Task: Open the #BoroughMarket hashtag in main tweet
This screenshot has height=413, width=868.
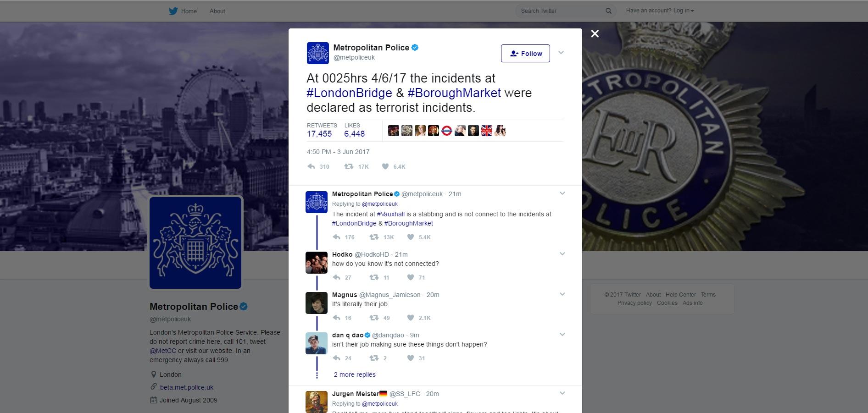Action: tap(454, 93)
